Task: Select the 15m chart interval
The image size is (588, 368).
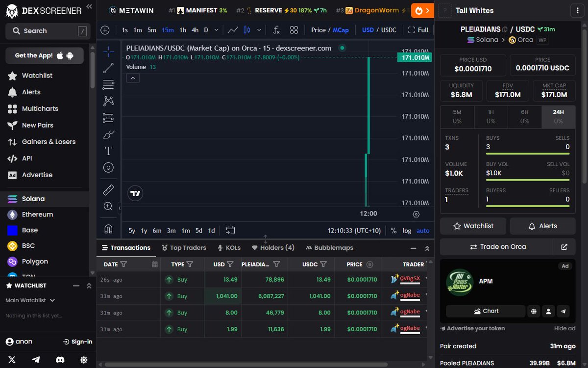Action: [x=168, y=30]
